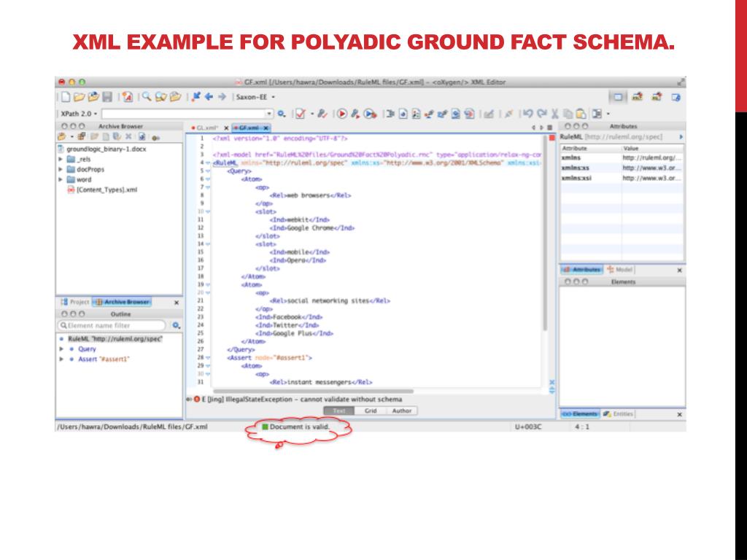Click the Find/Replace magnifier icon
Screen dimensions: 747x560
click(x=146, y=97)
